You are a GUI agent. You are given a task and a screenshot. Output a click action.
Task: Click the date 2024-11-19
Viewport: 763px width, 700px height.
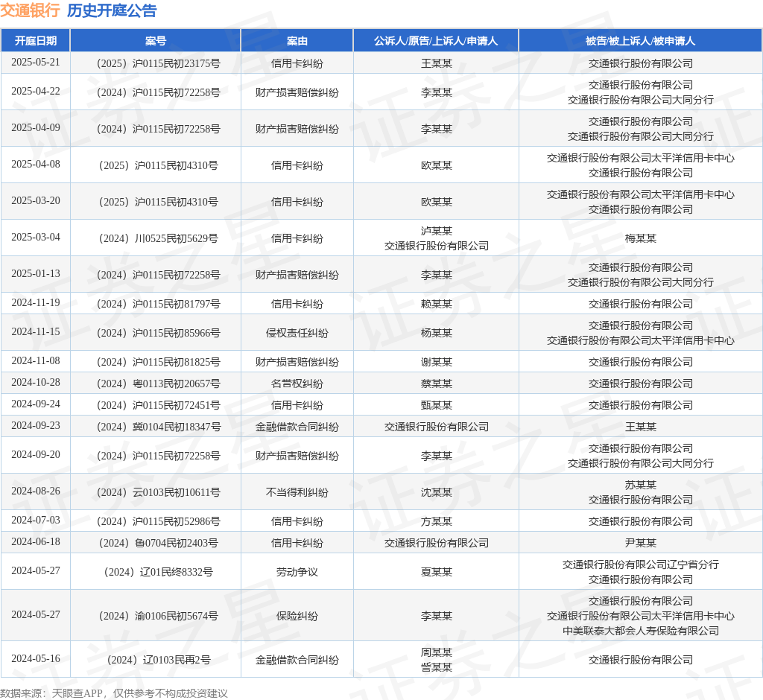coord(36,303)
